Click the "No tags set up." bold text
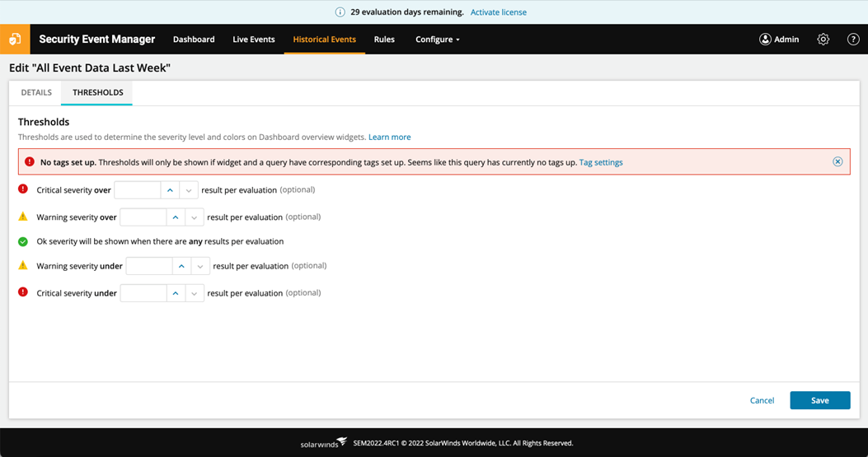Viewport: 868px width, 457px height. (68, 162)
